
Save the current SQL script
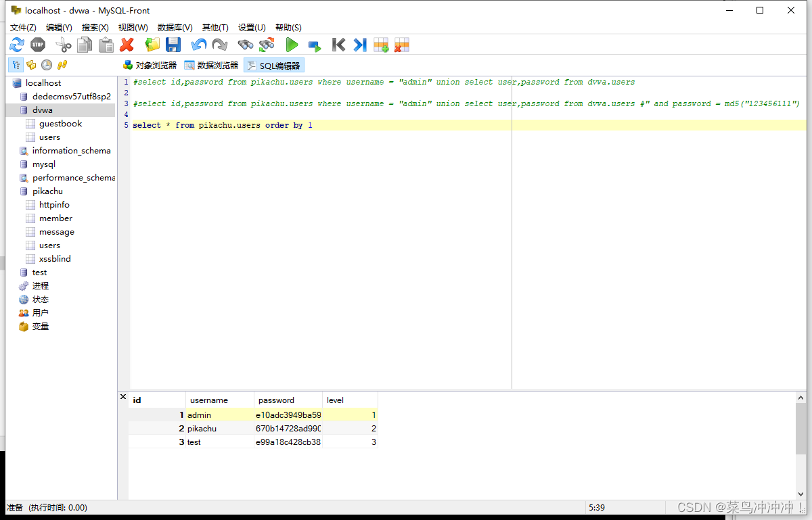173,44
